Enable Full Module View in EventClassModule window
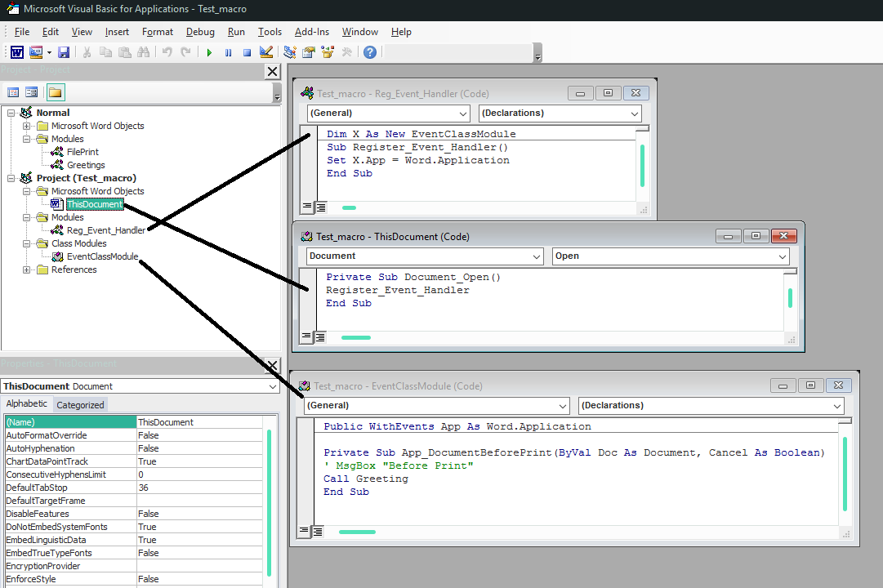 click(318, 532)
